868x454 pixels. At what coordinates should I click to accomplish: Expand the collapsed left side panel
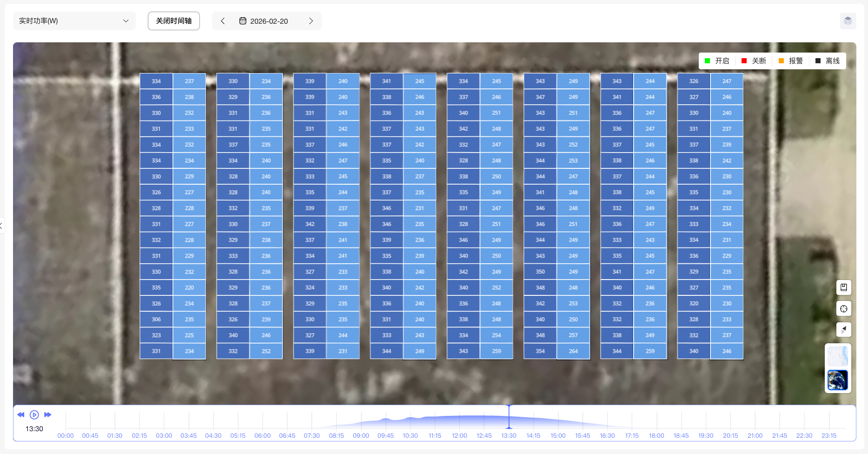(1, 226)
